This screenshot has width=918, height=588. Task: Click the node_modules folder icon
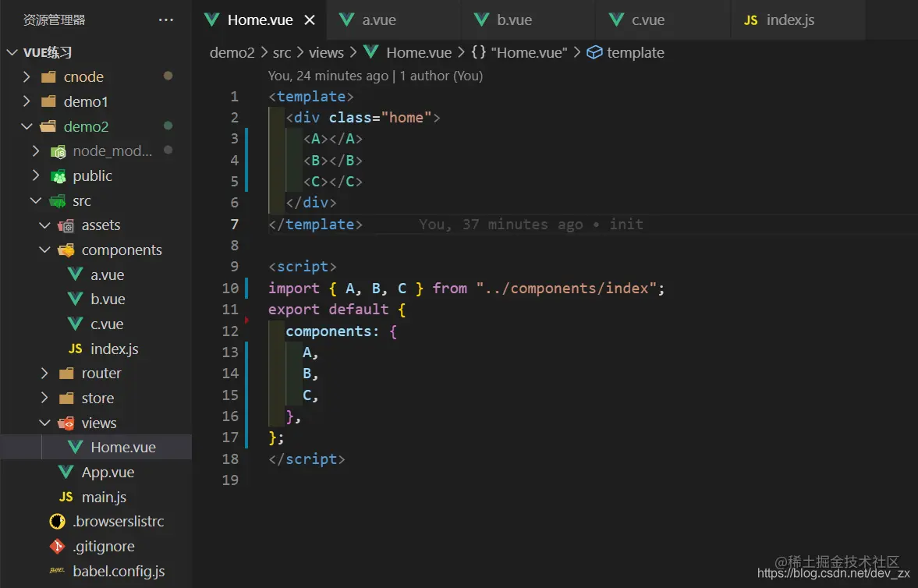point(58,152)
